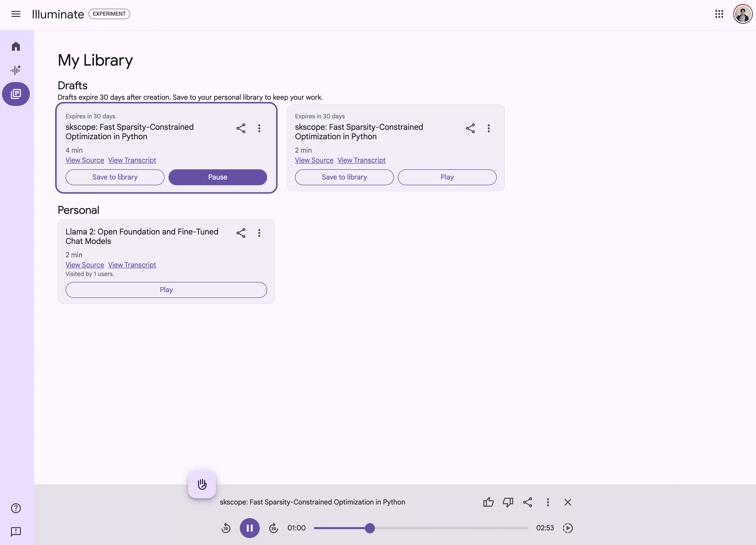756x545 pixels.
Task: Open Google apps grid
Action: click(719, 14)
